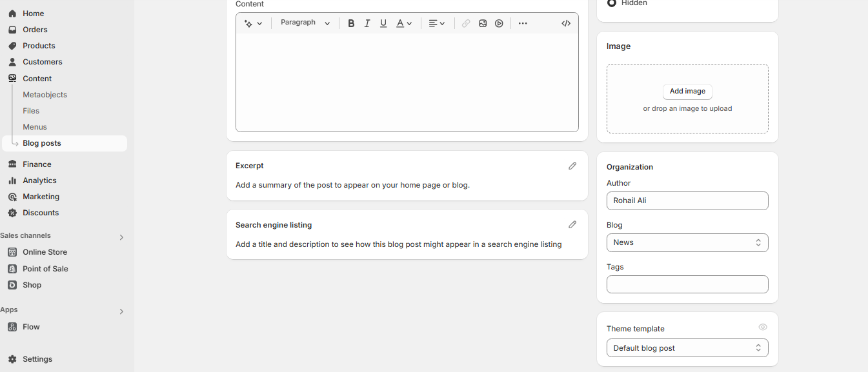Click the image drop zone text

pos(687,109)
